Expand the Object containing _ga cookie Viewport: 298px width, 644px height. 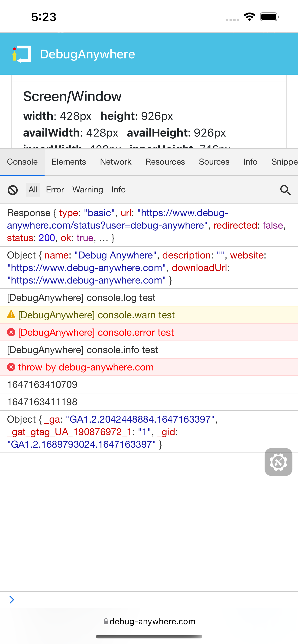[22, 419]
